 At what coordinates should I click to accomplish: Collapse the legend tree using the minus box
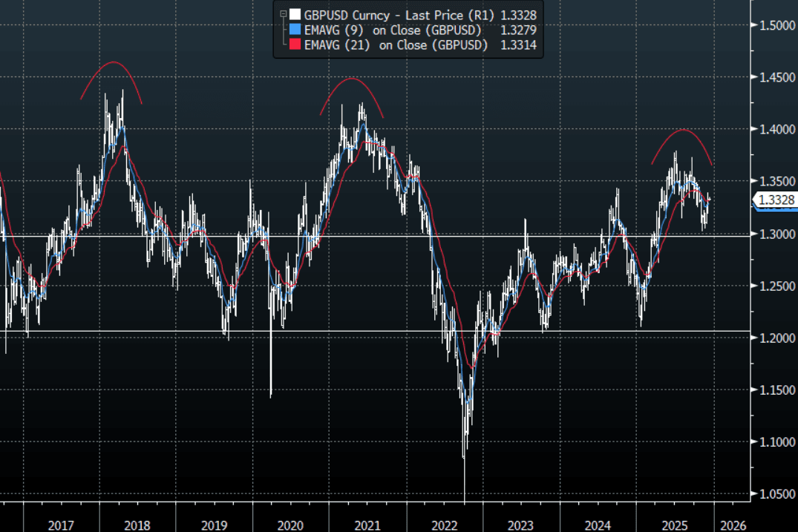pyautogui.click(x=283, y=13)
